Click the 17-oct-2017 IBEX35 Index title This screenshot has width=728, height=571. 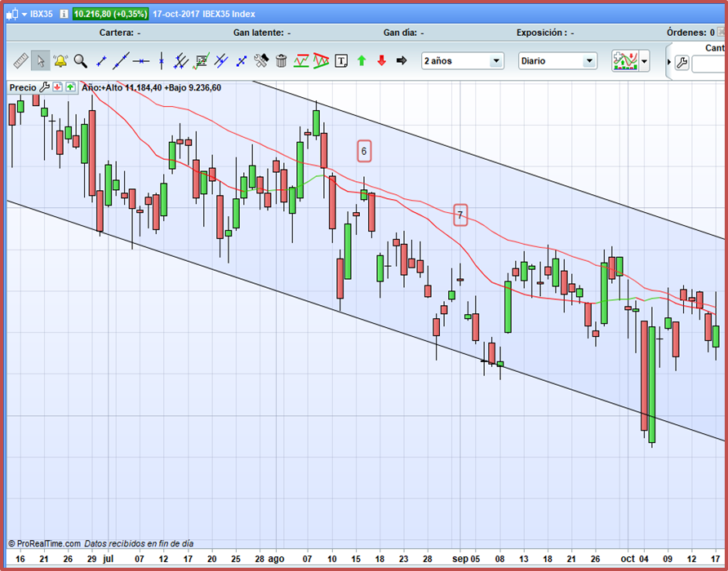click(204, 14)
